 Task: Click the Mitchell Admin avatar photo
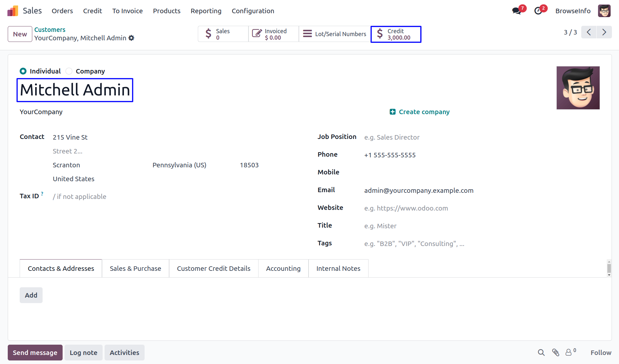(x=578, y=88)
